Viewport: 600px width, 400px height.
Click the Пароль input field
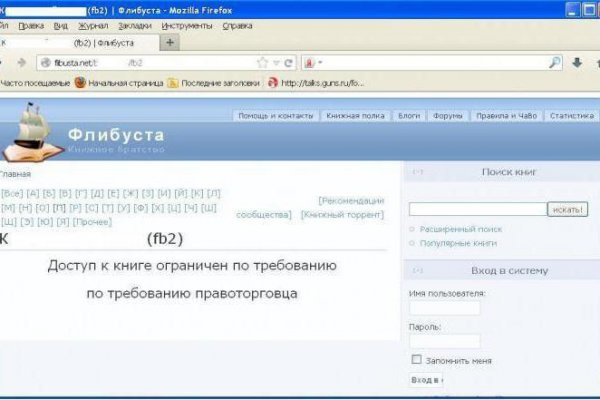tap(444, 341)
